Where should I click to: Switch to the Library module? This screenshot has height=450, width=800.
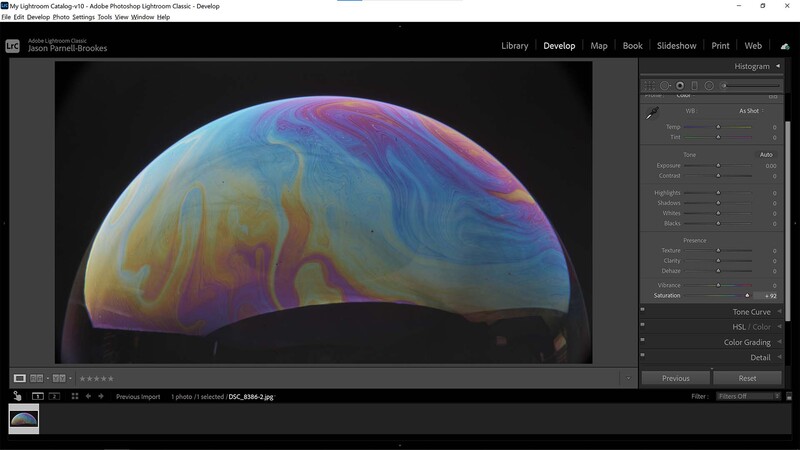point(514,46)
